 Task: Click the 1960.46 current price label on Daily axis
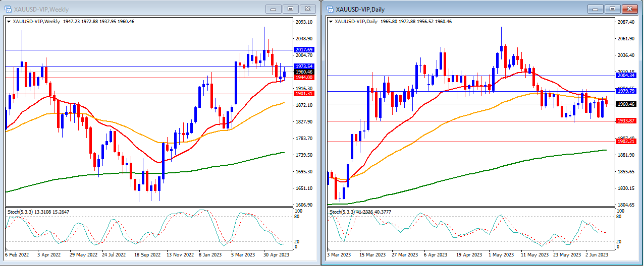tap(626, 104)
